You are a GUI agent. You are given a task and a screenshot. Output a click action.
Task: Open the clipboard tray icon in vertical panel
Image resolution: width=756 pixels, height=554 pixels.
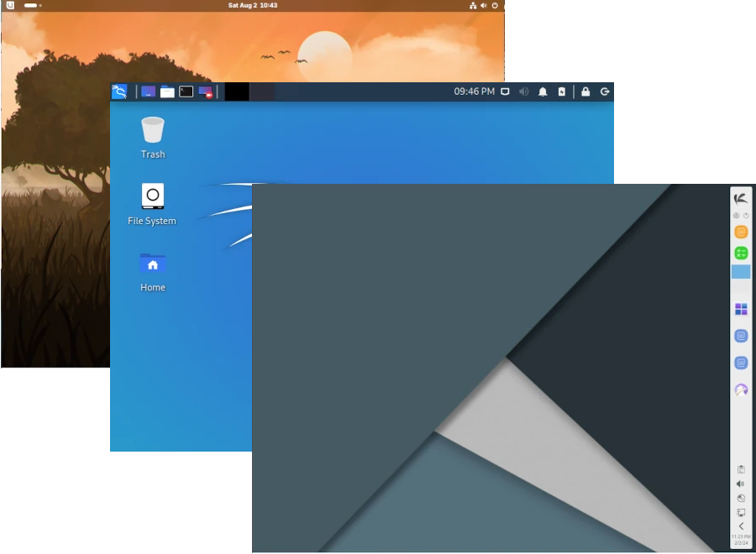(x=741, y=469)
